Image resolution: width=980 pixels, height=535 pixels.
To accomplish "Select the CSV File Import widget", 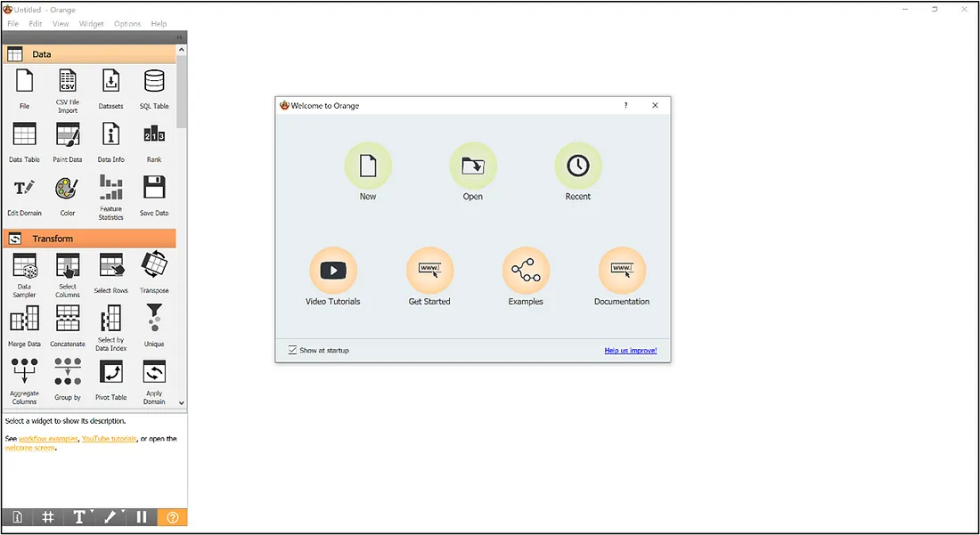I will [x=68, y=90].
